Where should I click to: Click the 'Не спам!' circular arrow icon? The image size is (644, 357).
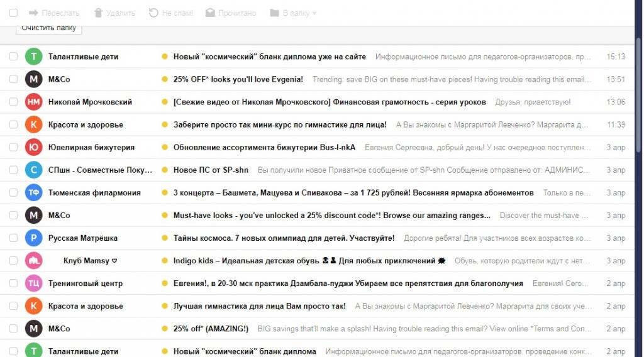(x=153, y=13)
